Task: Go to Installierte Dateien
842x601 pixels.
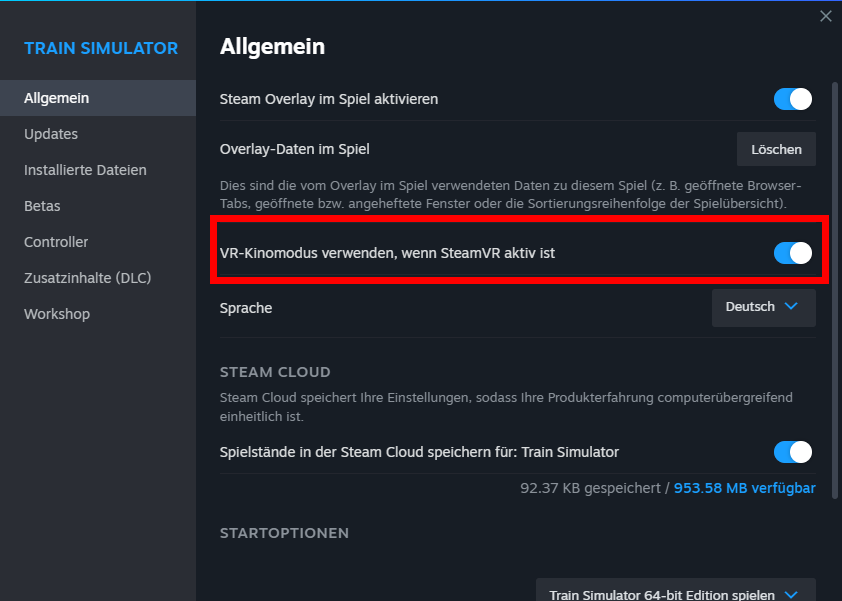Action: tap(85, 170)
